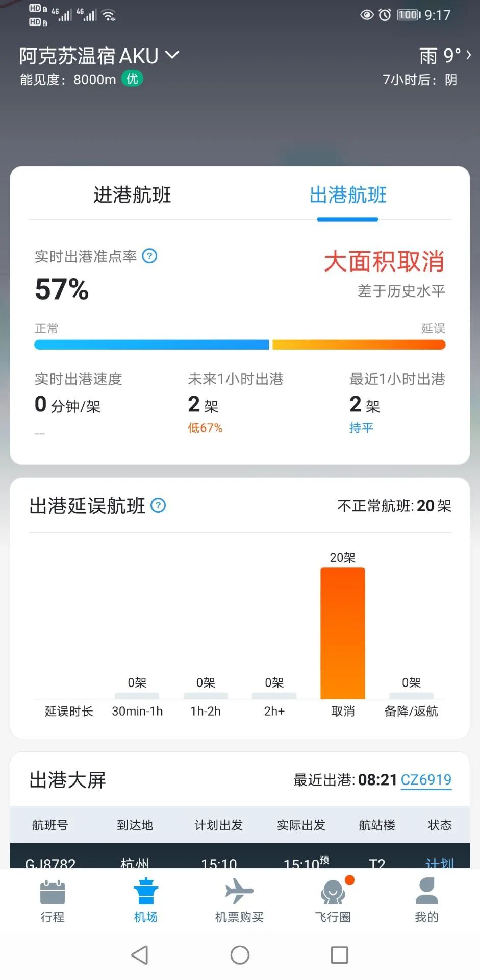Tap the blue 正常 on-time progress bar

click(151, 345)
